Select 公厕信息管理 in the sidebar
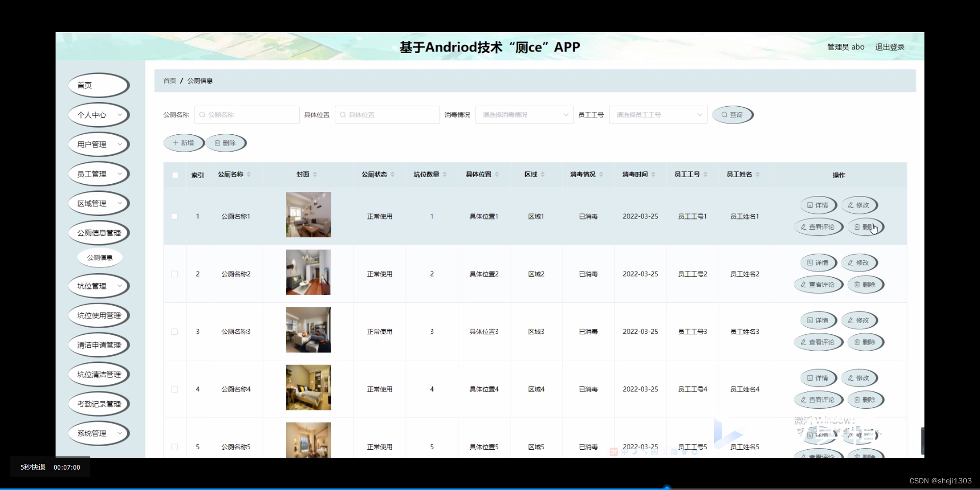 (x=99, y=233)
